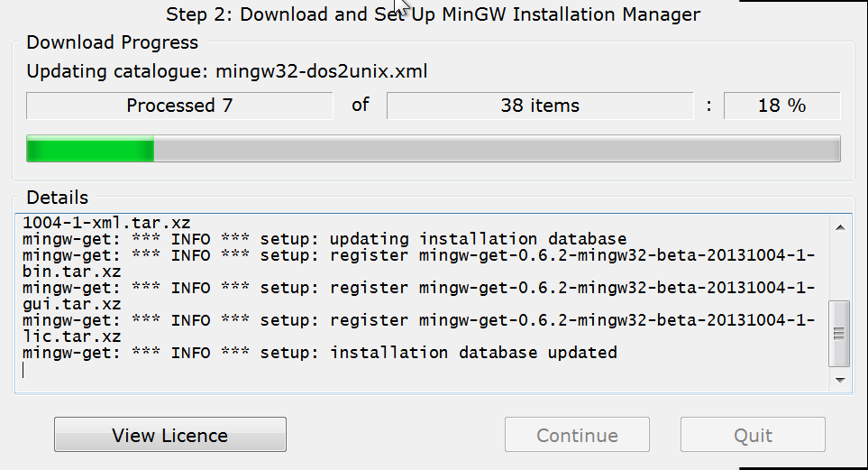Click the gray unfilled part of the progress bar
This screenshot has height=470, width=868.
click(496, 149)
